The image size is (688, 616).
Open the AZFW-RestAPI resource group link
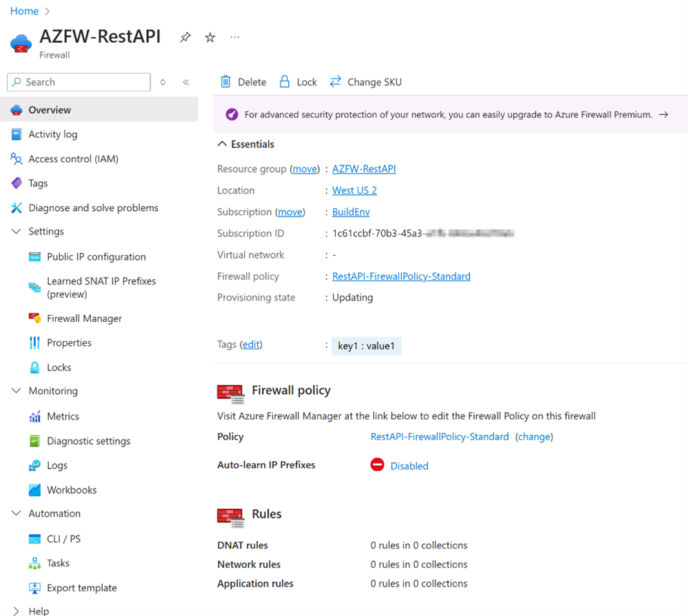(x=364, y=169)
